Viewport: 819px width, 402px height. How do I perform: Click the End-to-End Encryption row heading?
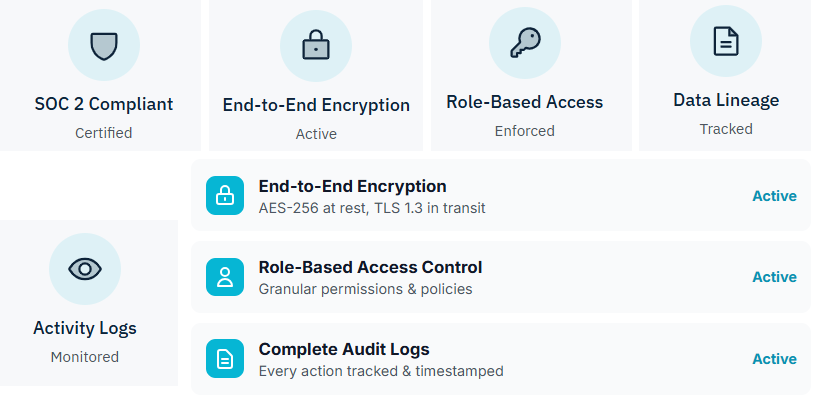(352, 186)
